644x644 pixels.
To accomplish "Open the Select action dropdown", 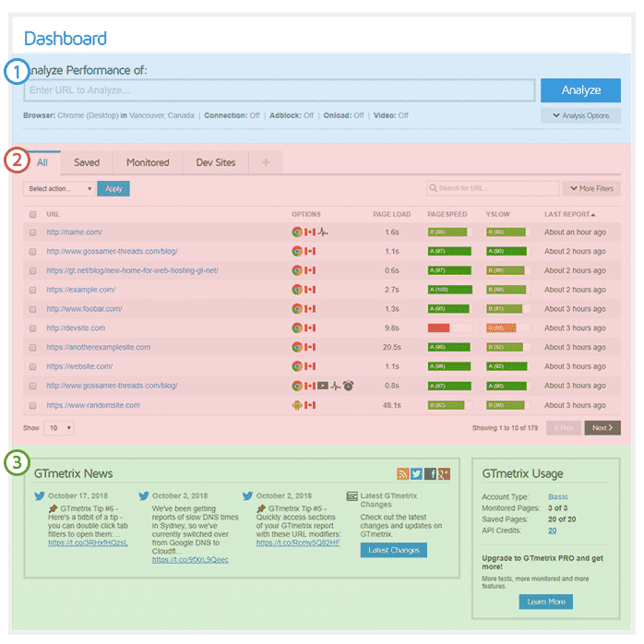I will pyautogui.click(x=59, y=188).
